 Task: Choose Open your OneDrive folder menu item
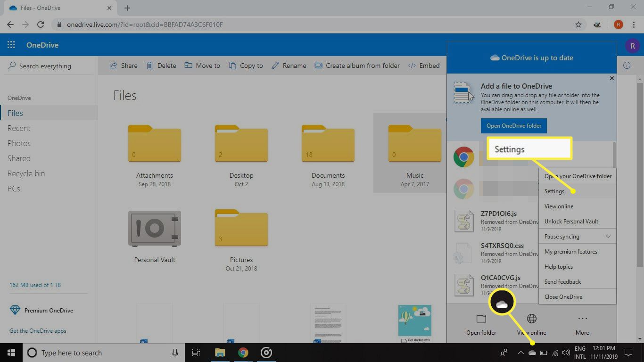click(578, 176)
